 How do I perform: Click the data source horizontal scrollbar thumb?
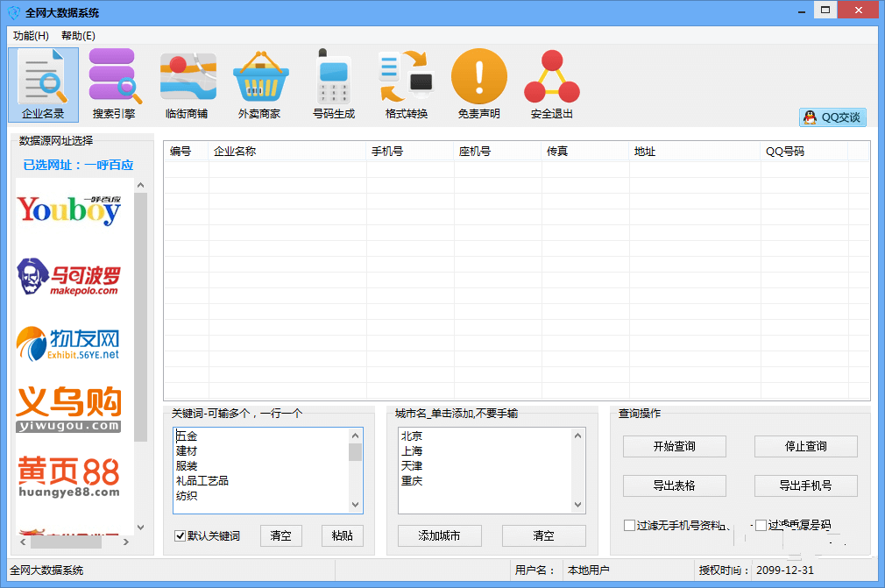[66, 542]
